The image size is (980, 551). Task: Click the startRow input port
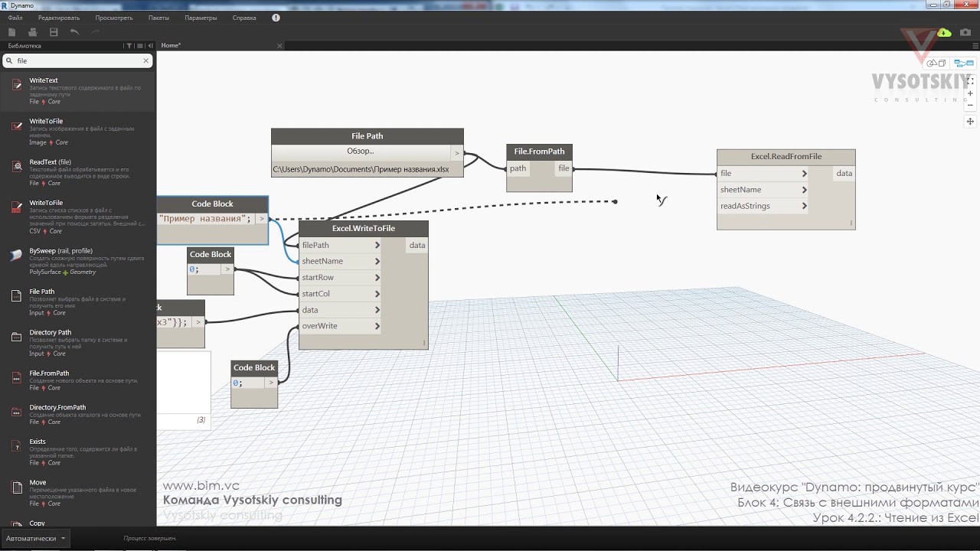[340, 278]
